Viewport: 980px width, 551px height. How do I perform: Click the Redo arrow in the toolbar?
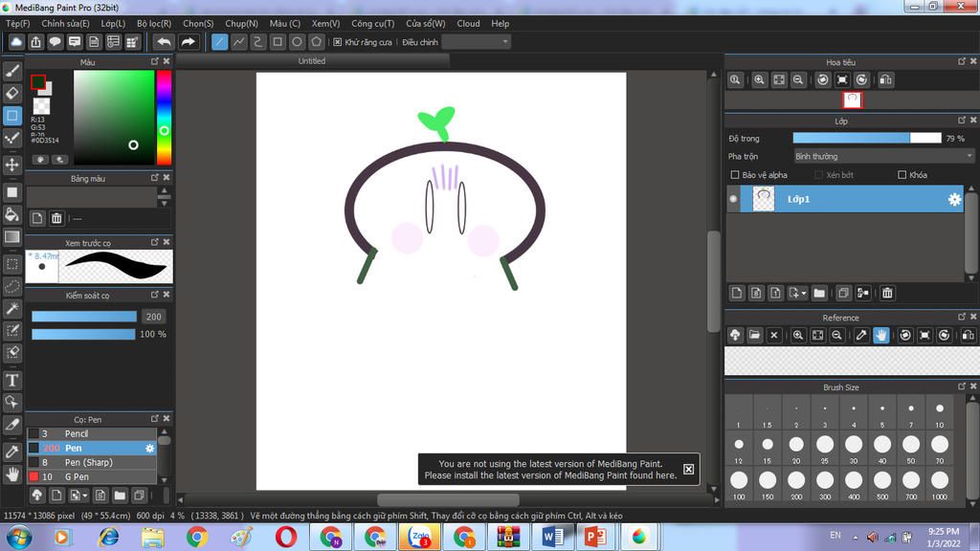[188, 42]
